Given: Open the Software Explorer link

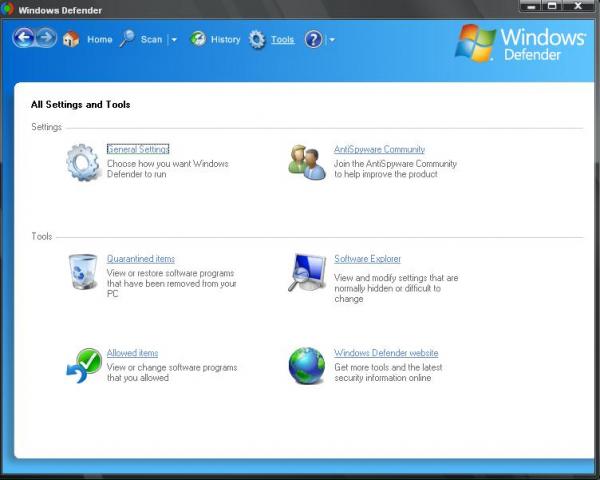Looking at the screenshot, I should pos(367,259).
